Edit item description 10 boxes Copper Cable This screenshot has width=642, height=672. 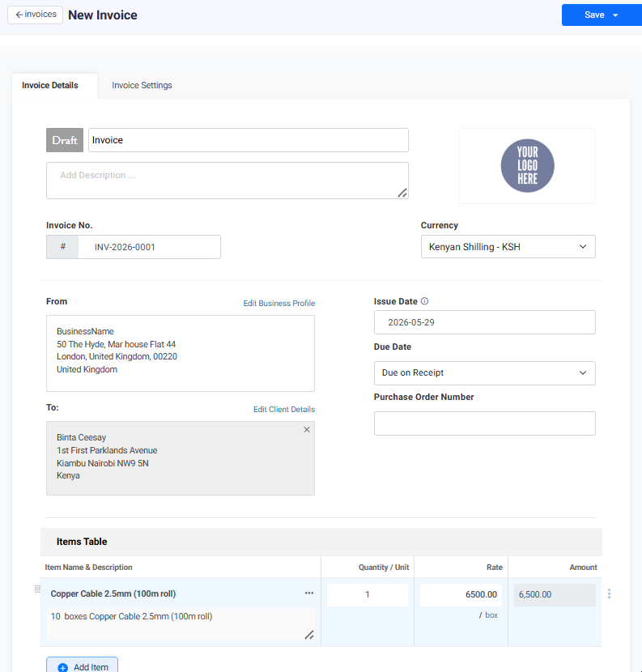(x=181, y=624)
